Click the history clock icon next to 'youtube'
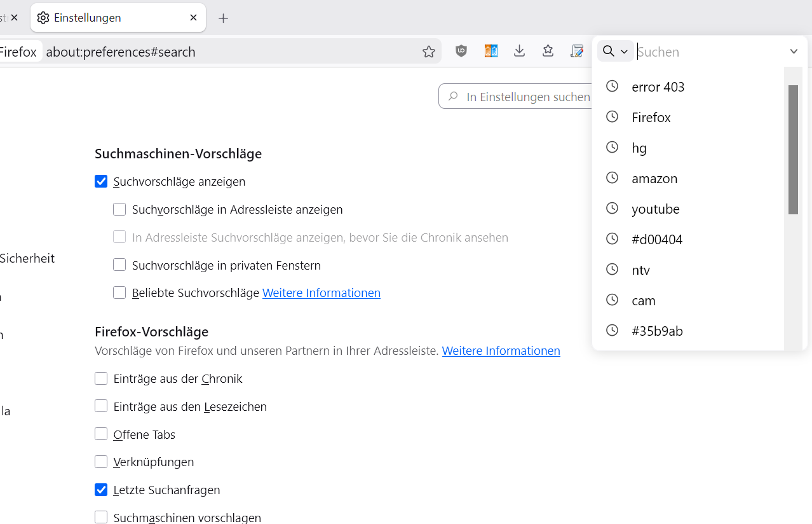 612,209
